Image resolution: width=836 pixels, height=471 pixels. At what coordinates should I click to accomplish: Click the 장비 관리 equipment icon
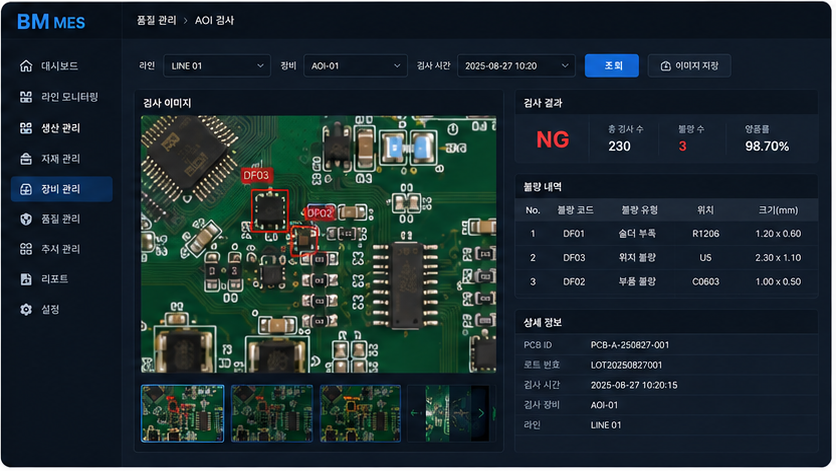coord(26,189)
